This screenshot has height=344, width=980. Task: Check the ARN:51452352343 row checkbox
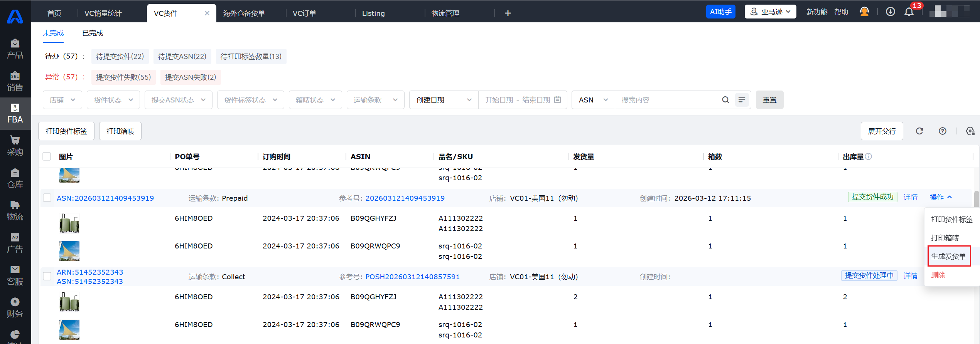(47, 277)
